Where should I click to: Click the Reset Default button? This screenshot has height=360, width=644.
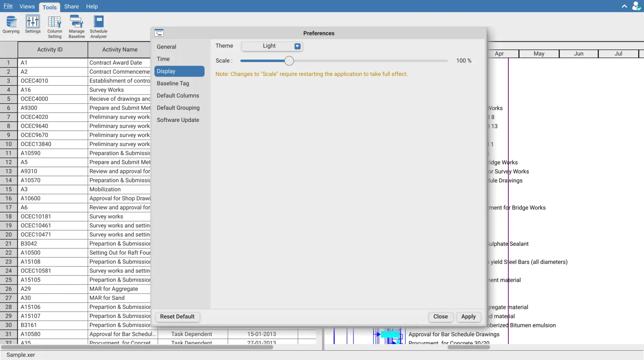[177, 317]
